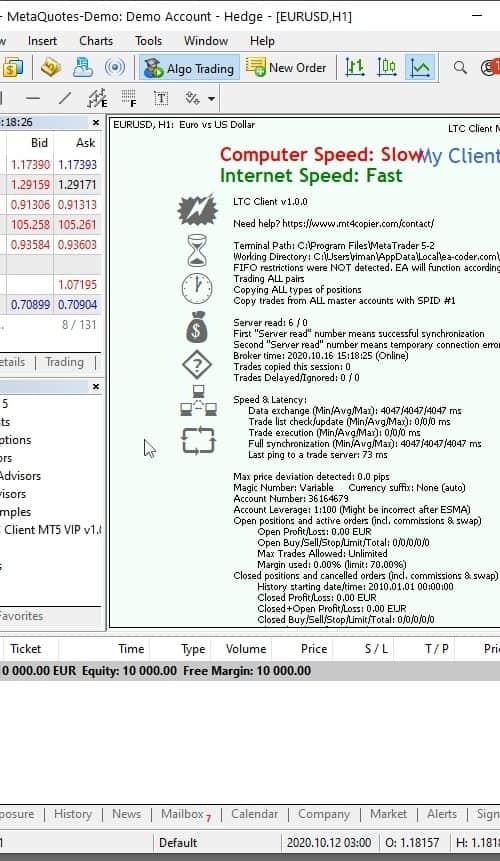The image size is (500, 861).
Task: Select the row with ask 0.93603
Action: tap(50, 244)
